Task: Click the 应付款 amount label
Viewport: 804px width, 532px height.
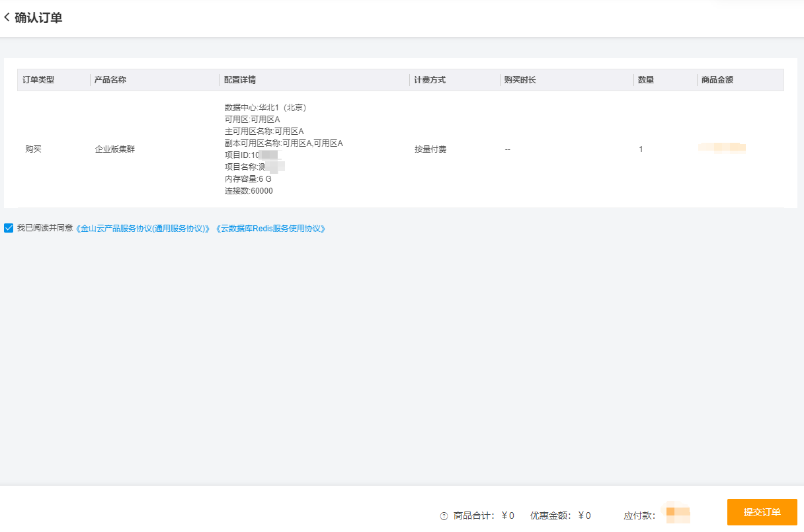Action: (x=639, y=515)
